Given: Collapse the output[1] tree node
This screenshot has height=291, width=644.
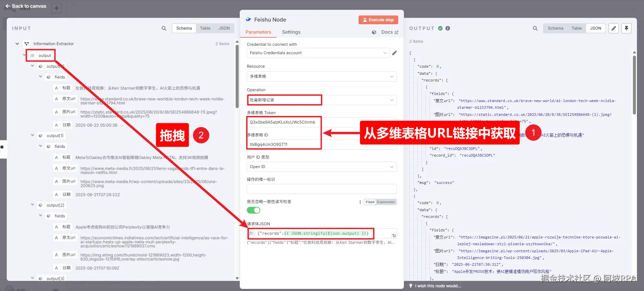Looking at the screenshot, I should click(x=33, y=135).
